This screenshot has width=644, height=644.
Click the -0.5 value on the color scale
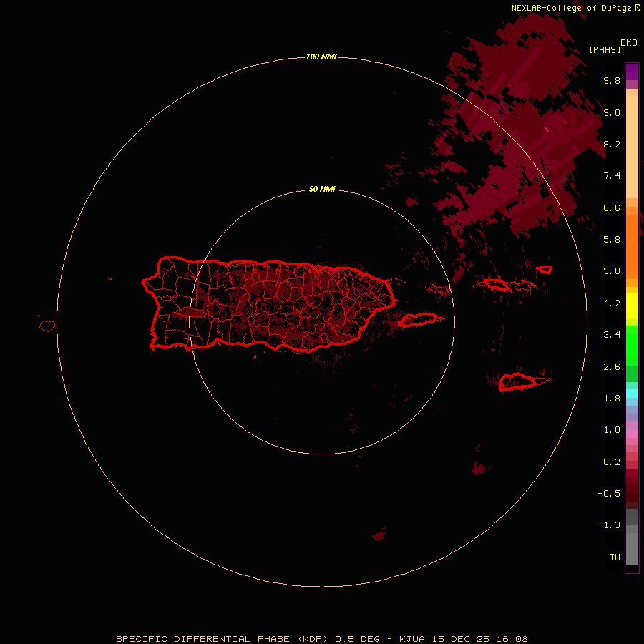(609, 494)
